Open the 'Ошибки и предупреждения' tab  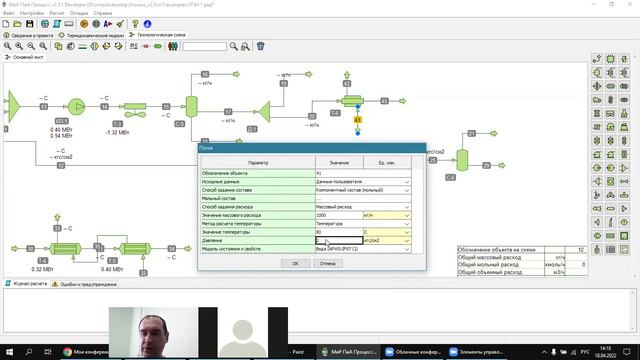click(84, 284)
